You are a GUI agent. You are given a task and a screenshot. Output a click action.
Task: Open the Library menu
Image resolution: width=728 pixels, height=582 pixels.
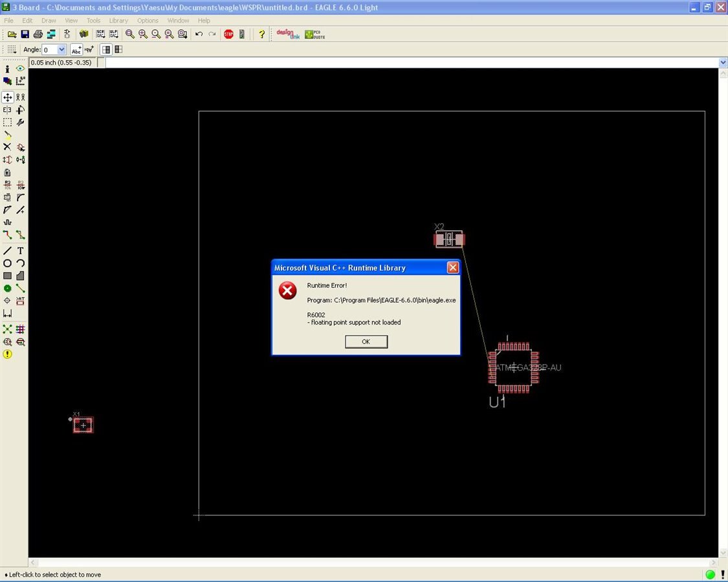[118, 21]
